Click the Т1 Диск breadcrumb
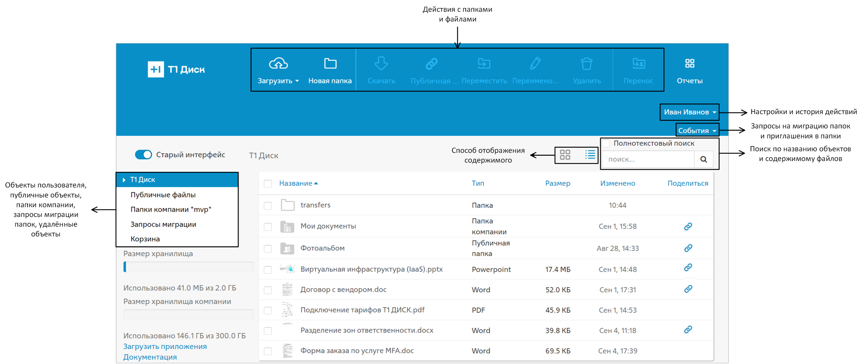 263,156
